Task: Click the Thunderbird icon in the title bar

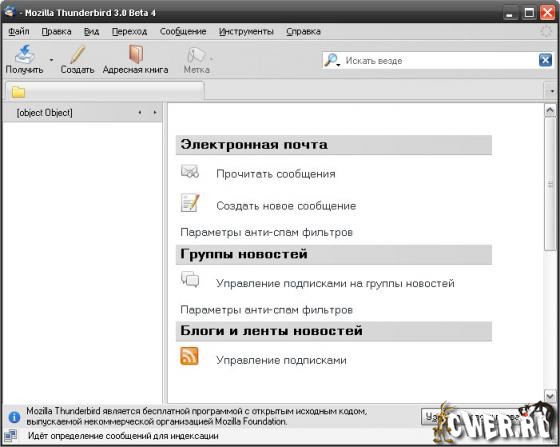Action: [10, 11]
